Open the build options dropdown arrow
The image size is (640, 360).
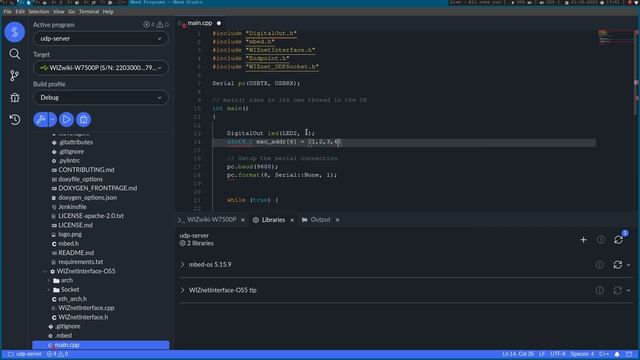[x=52, y=120]
